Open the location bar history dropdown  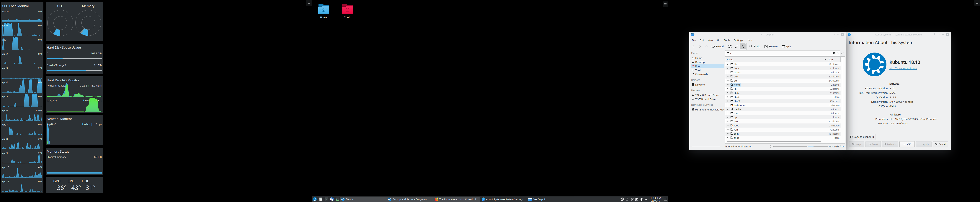838,53
